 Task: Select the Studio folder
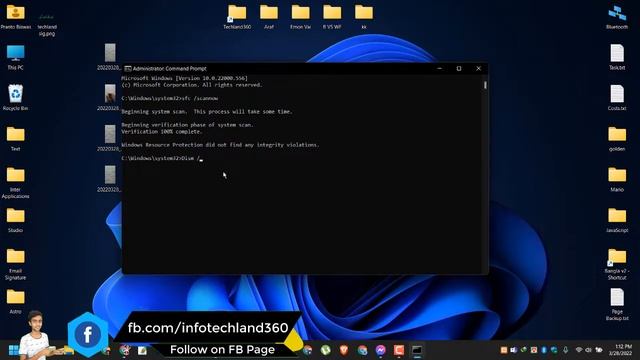pyautogui.click(x=16, y=220)
